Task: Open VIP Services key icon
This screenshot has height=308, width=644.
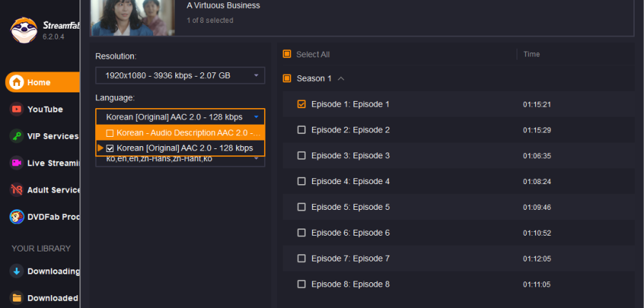Action: 16,136
